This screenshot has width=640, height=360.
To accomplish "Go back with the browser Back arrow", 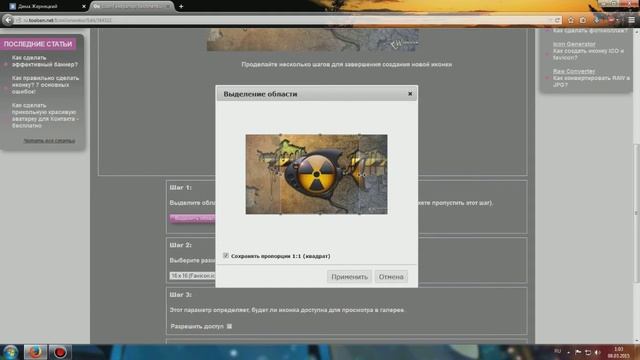I will coord(8,20).
